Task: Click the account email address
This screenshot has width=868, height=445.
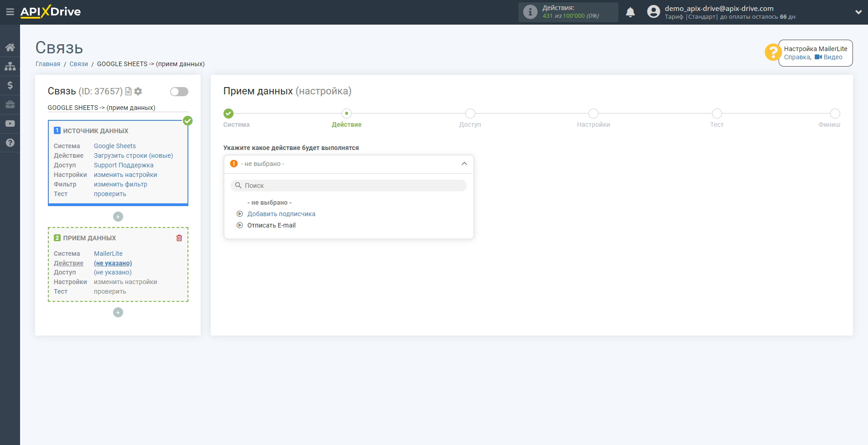Action: [x=719, y=8]
